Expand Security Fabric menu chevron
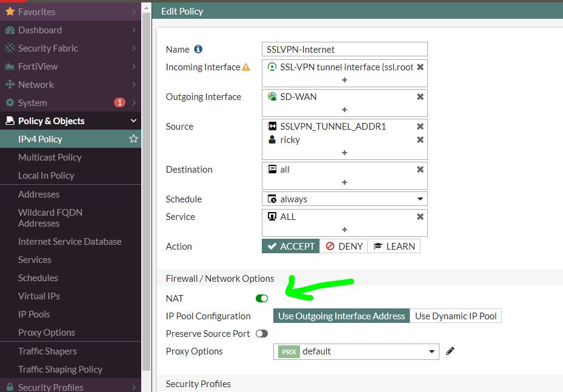This screenshot has width=563, height=392. [133, 48]
